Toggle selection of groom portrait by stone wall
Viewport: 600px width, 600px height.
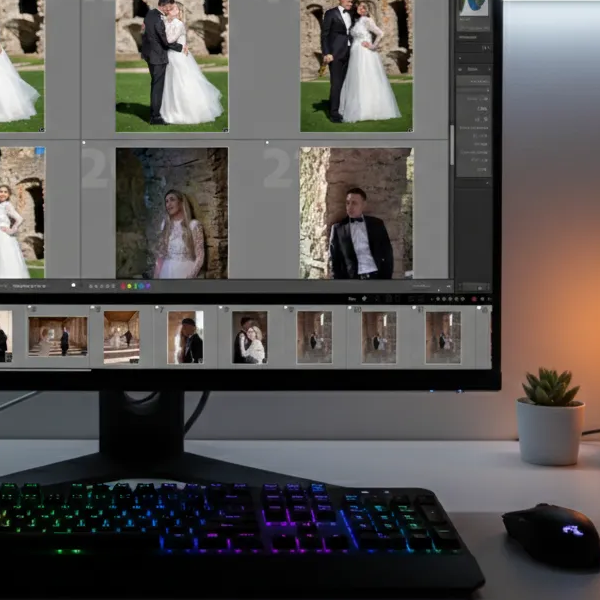click(356, 213)
